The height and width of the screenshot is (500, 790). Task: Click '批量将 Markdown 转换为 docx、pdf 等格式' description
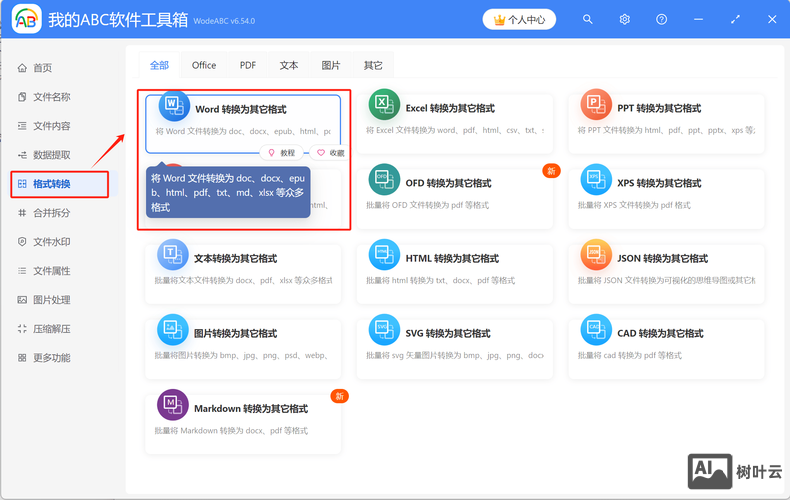[231, 430]
